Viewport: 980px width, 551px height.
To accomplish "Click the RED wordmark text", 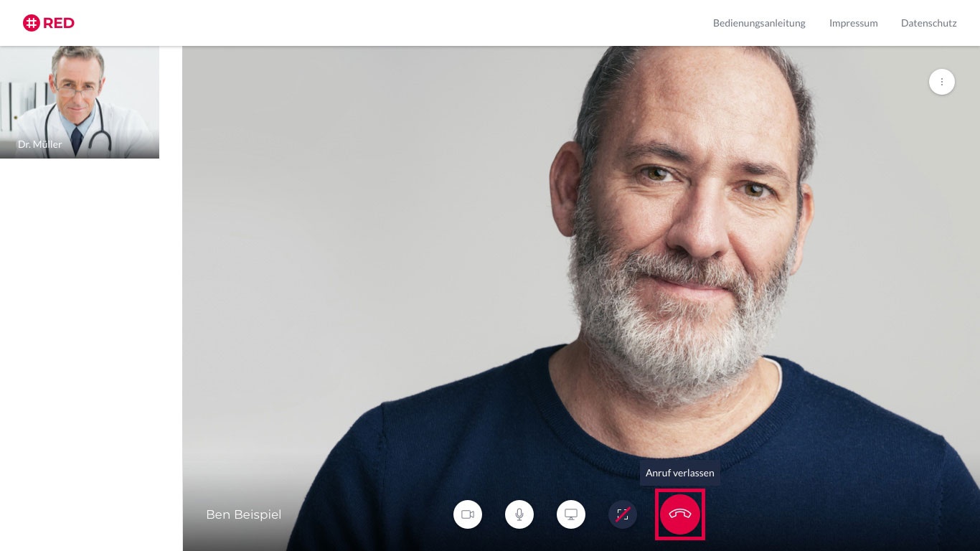I will [59, 23].
